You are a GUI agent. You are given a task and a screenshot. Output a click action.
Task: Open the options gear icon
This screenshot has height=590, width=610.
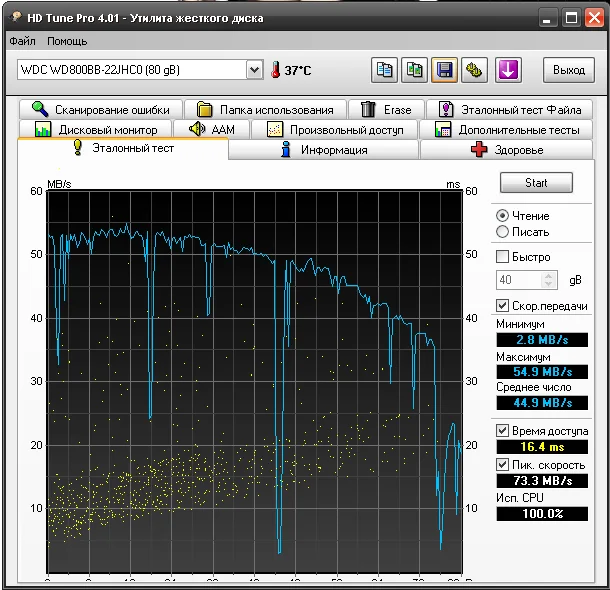tap(474, 70)
